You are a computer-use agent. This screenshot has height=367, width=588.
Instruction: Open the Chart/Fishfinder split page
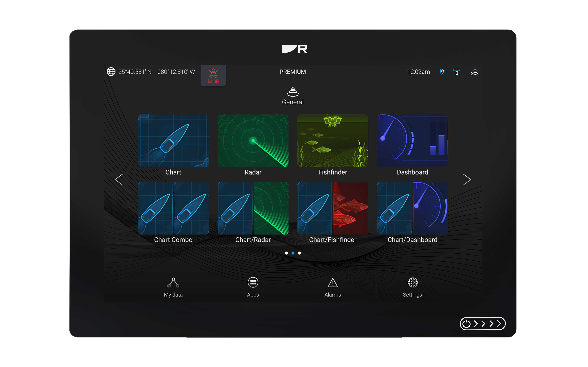tap(333, 208)
